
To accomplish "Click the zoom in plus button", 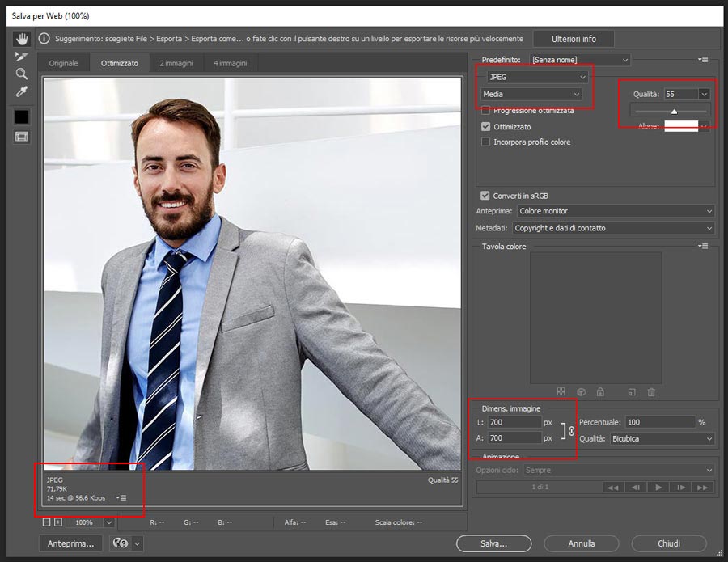I will click(x=58, y=522).
